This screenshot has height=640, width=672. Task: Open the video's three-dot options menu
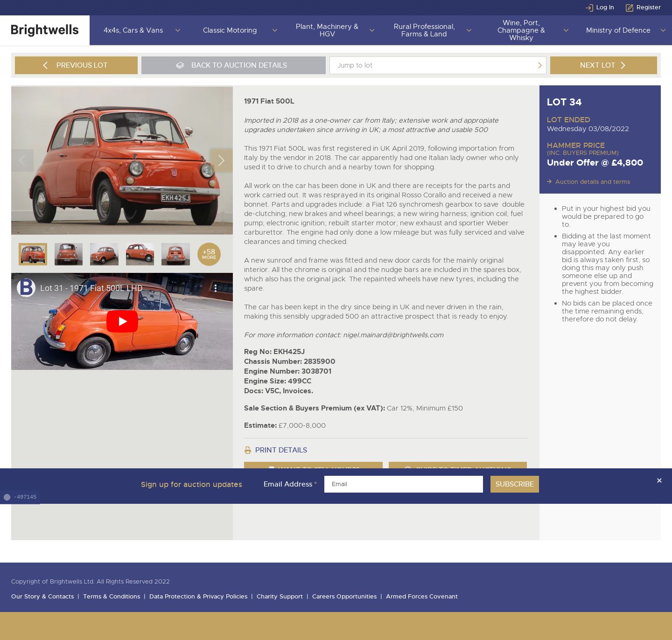tap(215, 288)
